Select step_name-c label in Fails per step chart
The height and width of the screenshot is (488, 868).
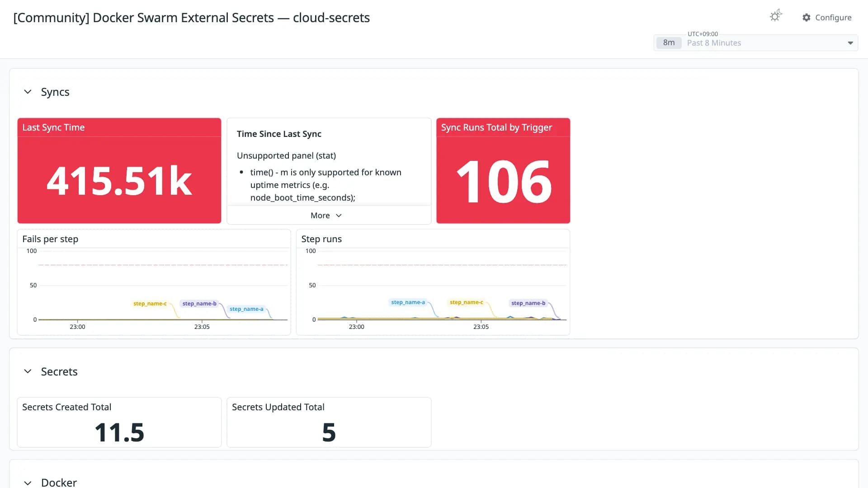150,304
